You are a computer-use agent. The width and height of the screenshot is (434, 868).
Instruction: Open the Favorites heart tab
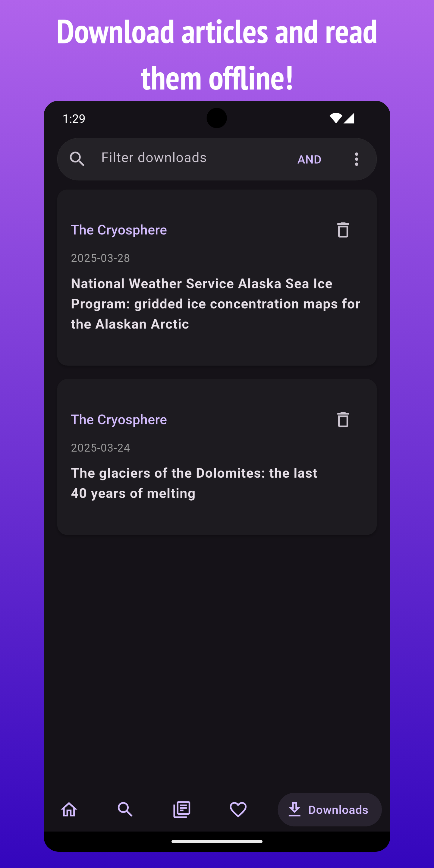[x=238, y=809]
